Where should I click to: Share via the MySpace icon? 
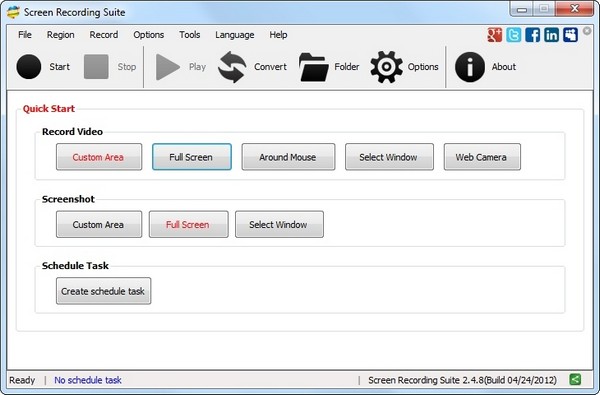570,35
